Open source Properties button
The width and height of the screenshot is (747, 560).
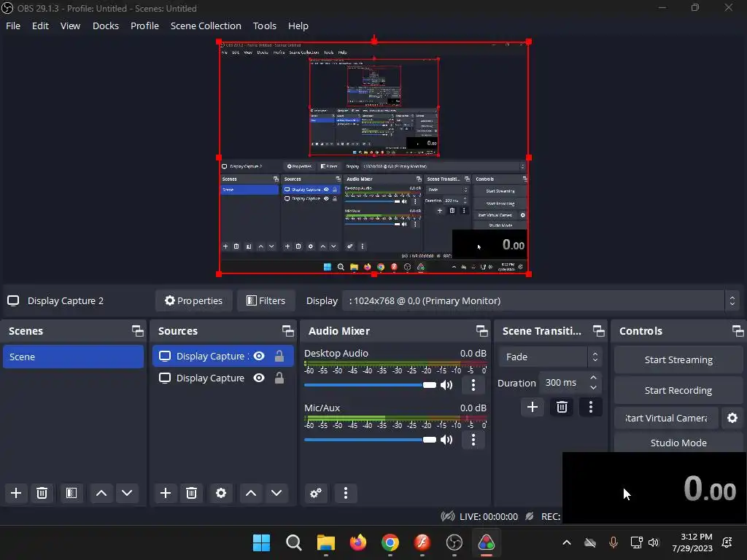(x=194, y=301)
